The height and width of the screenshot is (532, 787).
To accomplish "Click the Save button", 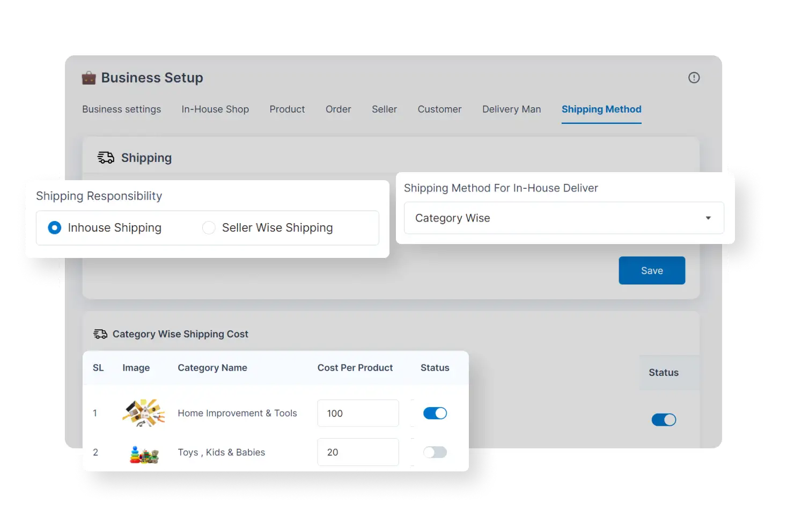I will click(x=651, y=270).
